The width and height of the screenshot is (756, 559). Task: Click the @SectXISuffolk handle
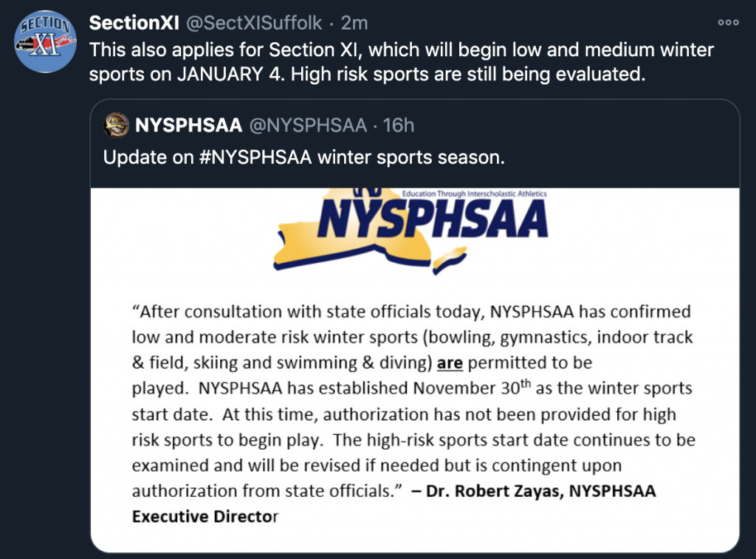coord(253,23)
